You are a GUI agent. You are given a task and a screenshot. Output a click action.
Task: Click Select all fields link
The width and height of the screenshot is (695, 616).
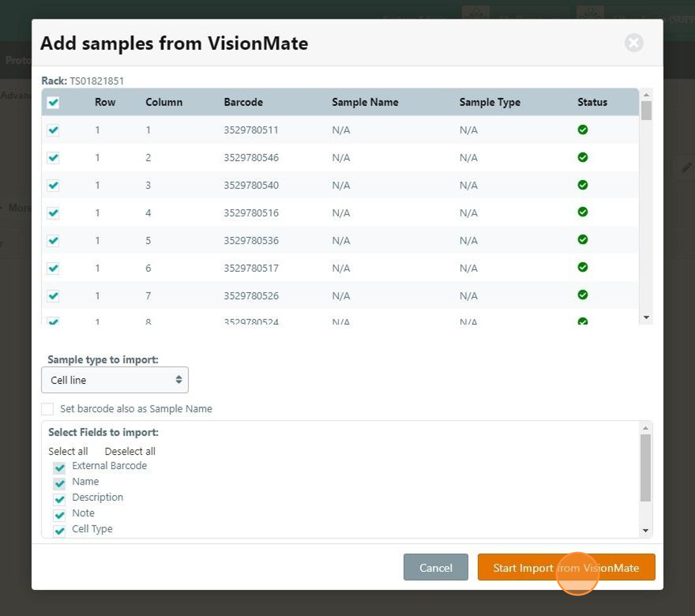(x=68, y=451)
